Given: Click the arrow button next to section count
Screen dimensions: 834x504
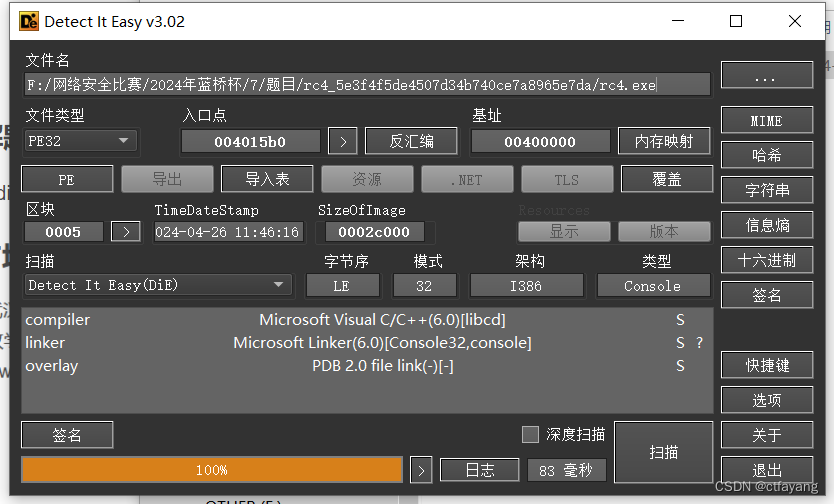Looking at the screenshot, I should tap(126, 232).
